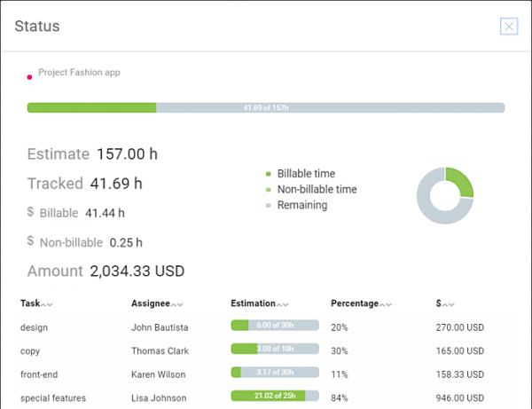Viewport: 532px width, 409px height.
Task: Click the Billable dollar sign icon
Action: (x=31, y=213)
